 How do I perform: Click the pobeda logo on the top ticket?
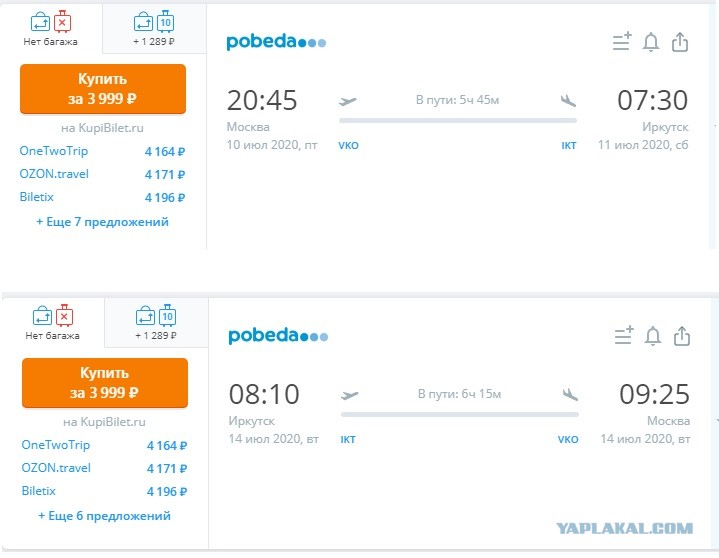pyautogui.click(x=276, y=42)
